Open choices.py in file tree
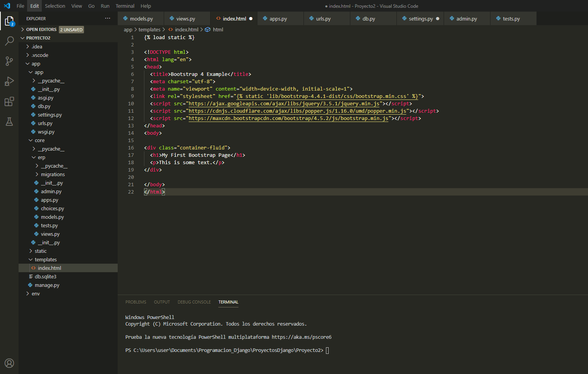This screenshot has width=588, height=374. (x=68, y=208)
